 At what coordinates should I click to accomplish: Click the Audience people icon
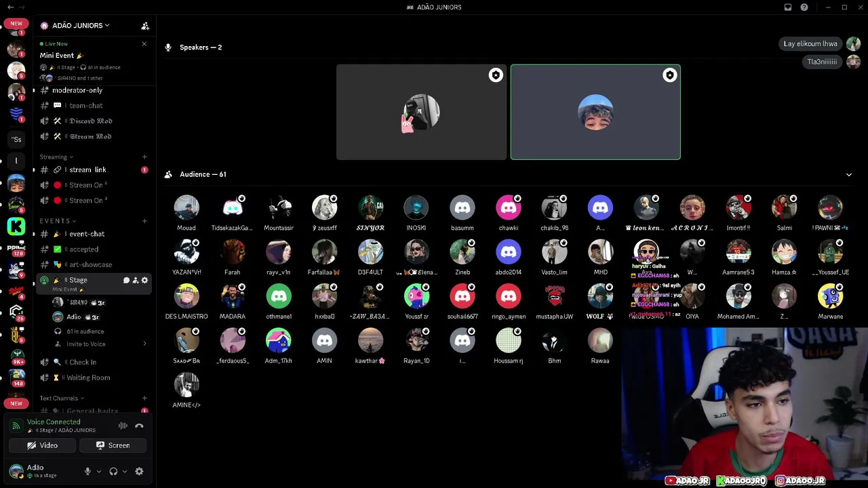click(x=168, y=174)
